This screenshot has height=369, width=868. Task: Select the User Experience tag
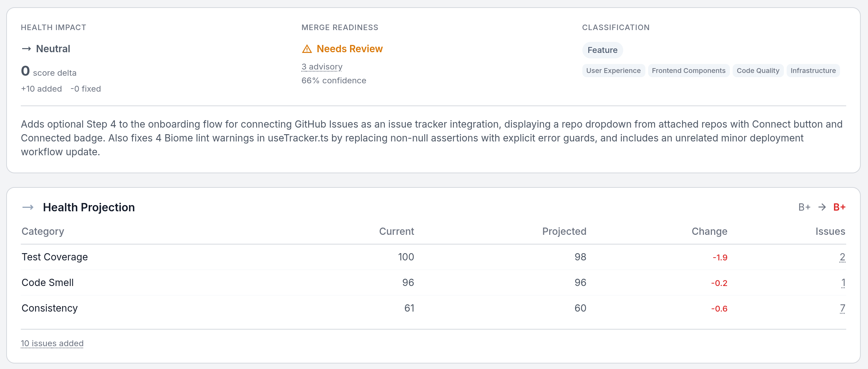(x=613, y=71)
